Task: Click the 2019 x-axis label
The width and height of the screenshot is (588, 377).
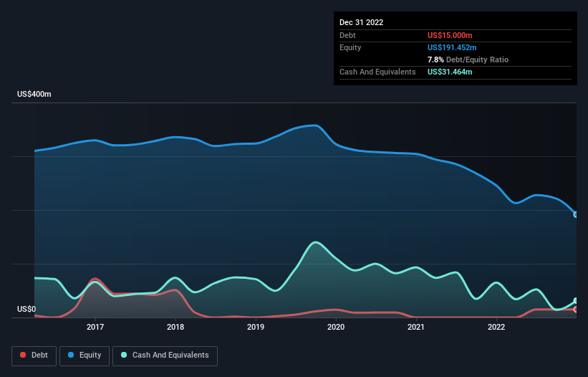Action: click(x=256, y=327)
